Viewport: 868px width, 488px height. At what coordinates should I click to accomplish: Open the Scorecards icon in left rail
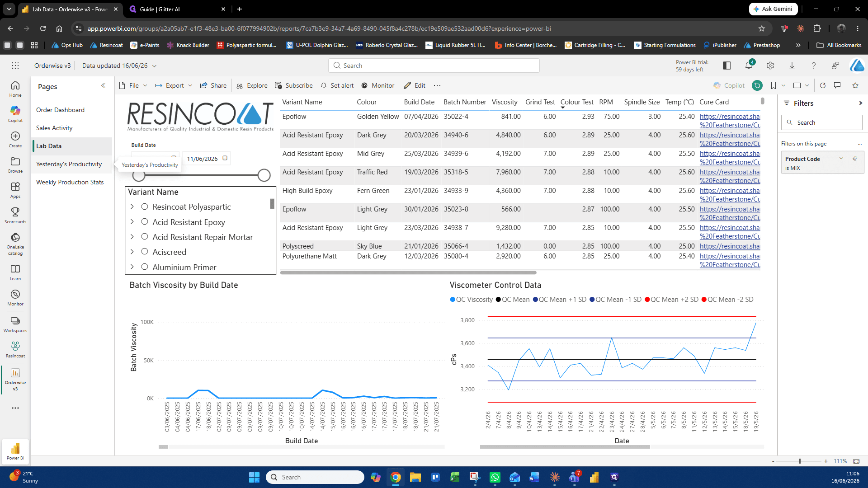pyautogui.click(x=15, y=215)
